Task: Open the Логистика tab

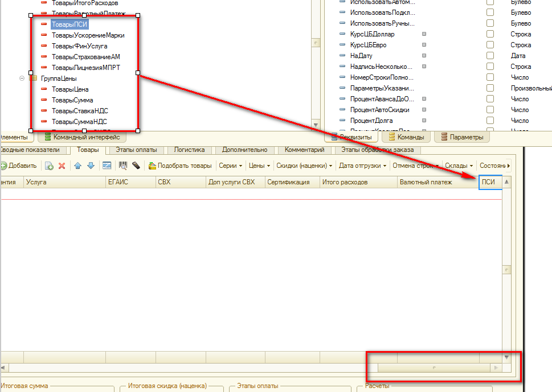Action: (189, 150)
